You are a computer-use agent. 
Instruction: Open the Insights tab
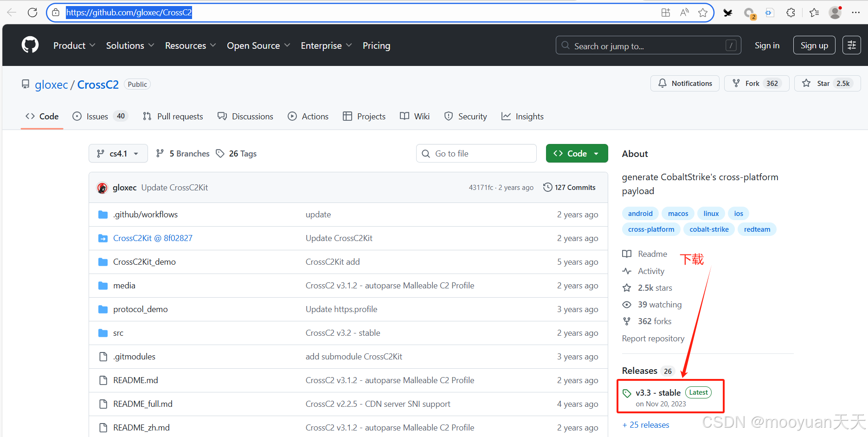click(522, 116)
